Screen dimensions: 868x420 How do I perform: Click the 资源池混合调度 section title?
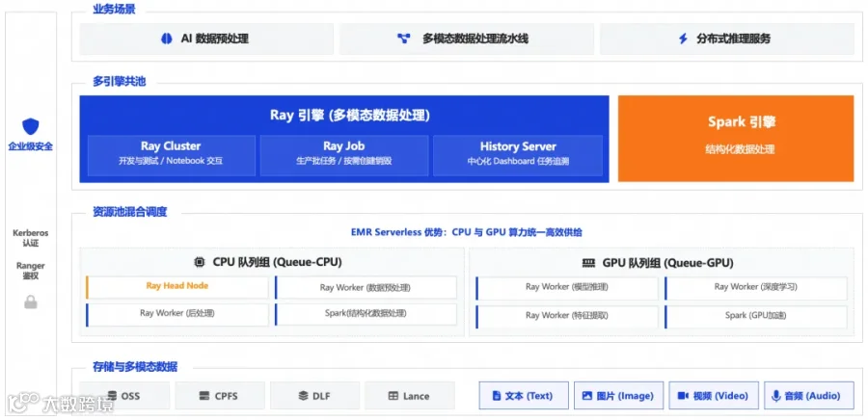(130, 212)
